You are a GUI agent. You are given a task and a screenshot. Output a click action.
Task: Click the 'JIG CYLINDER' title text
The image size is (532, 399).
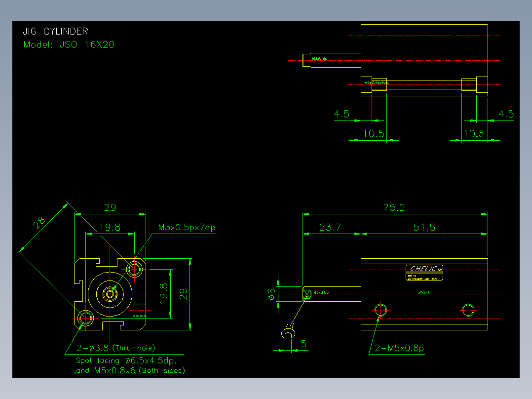[55, 32]
